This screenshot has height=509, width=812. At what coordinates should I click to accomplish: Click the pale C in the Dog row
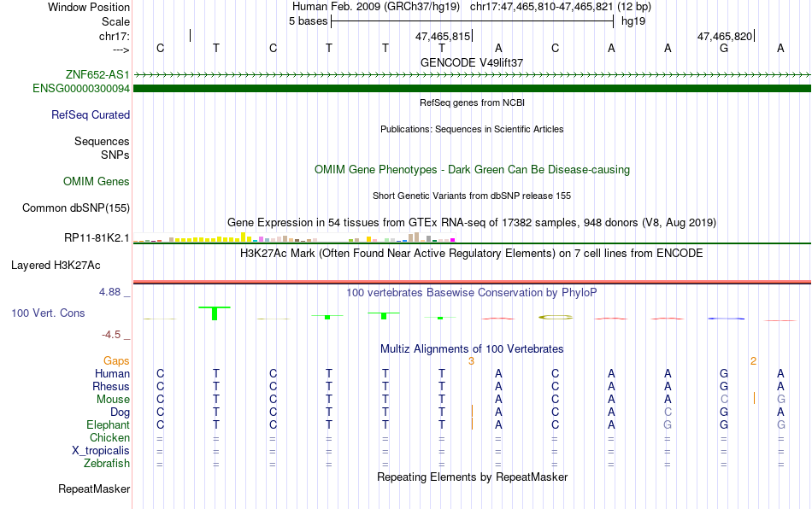[x=668, y=412]
